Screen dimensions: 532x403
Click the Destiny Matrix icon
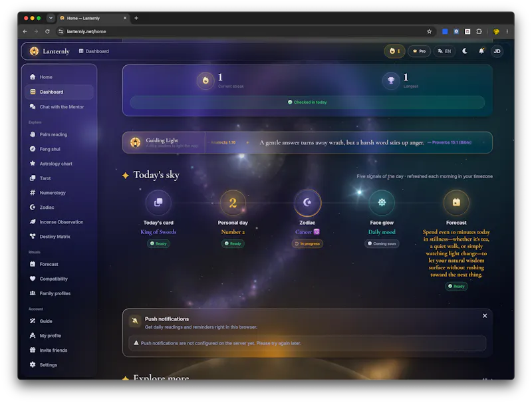pyautogui.click(x=33, y=237)
